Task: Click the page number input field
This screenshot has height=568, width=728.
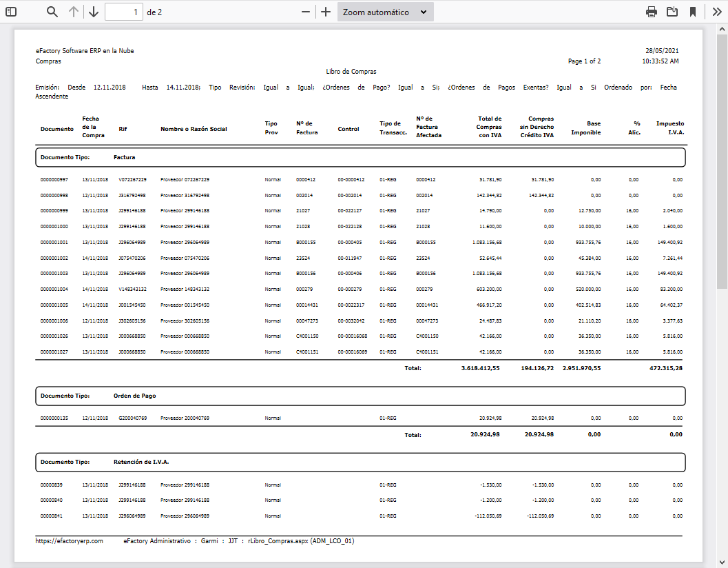Action: [x=124, y=12]
